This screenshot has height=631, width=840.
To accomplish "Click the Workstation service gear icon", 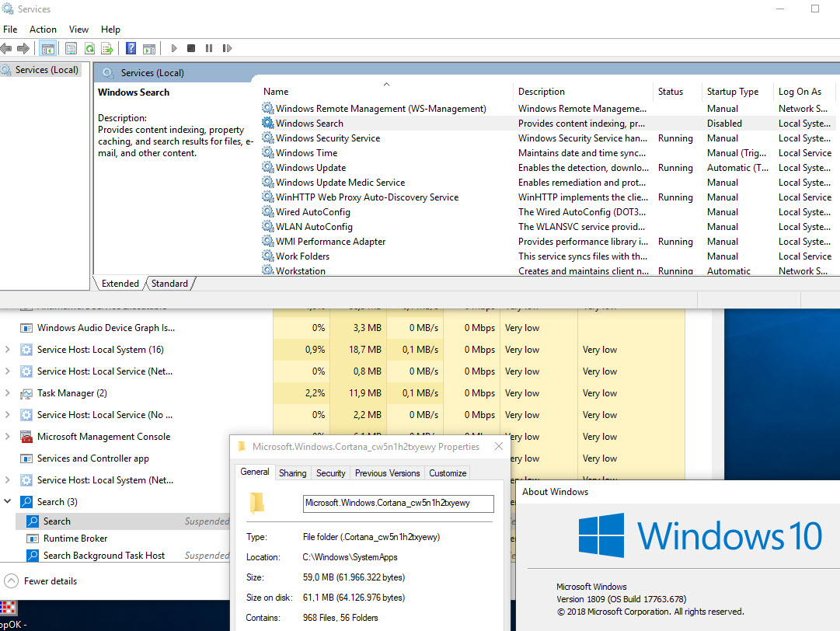I will [x=268, y=270].
